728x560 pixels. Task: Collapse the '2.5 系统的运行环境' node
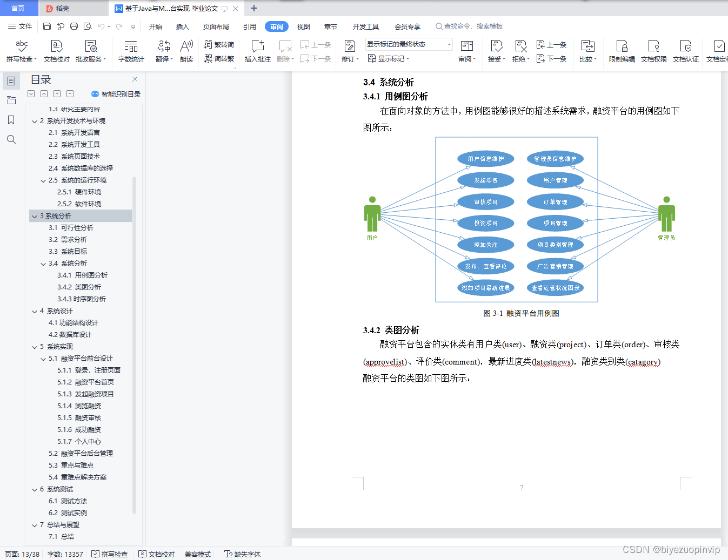[43, 180]
